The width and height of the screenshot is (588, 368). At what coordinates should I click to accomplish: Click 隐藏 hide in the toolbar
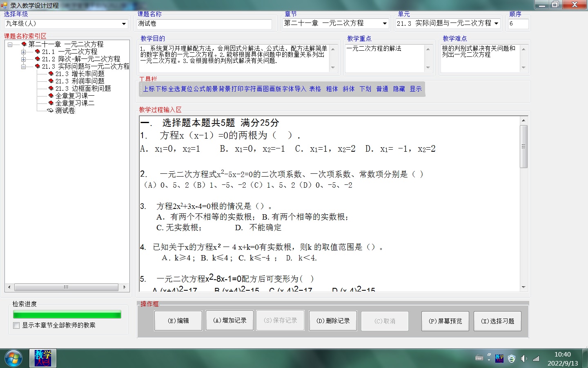399,89
